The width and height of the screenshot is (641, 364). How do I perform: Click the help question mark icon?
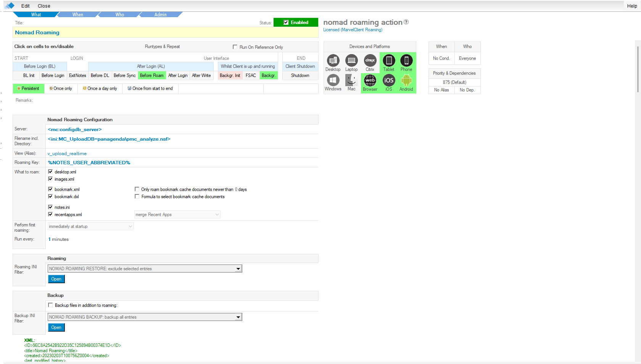[406, 22]
